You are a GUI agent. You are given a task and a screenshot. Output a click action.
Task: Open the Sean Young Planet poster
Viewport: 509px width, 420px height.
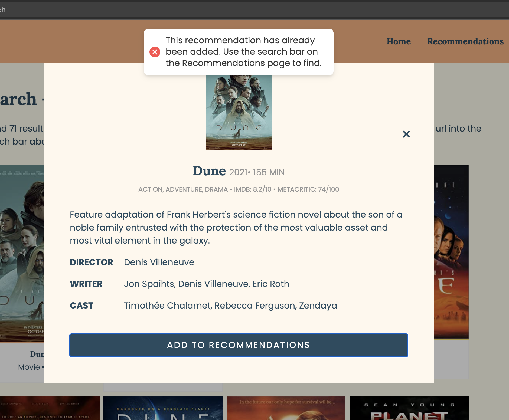[409, 408]
